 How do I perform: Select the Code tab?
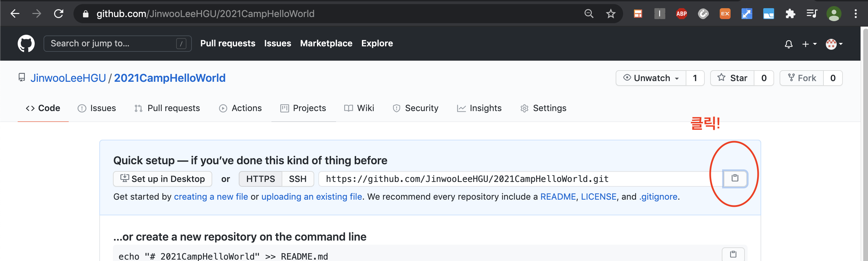(43, 108)
